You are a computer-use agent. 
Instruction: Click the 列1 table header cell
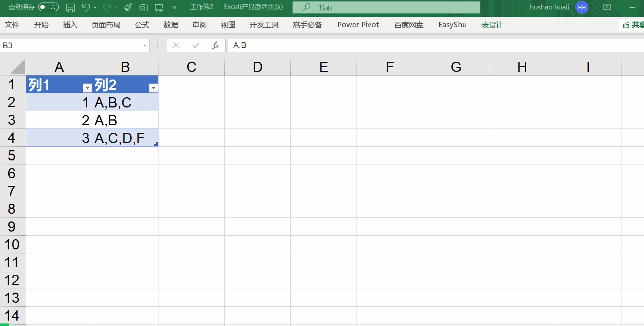pos(59,85)
